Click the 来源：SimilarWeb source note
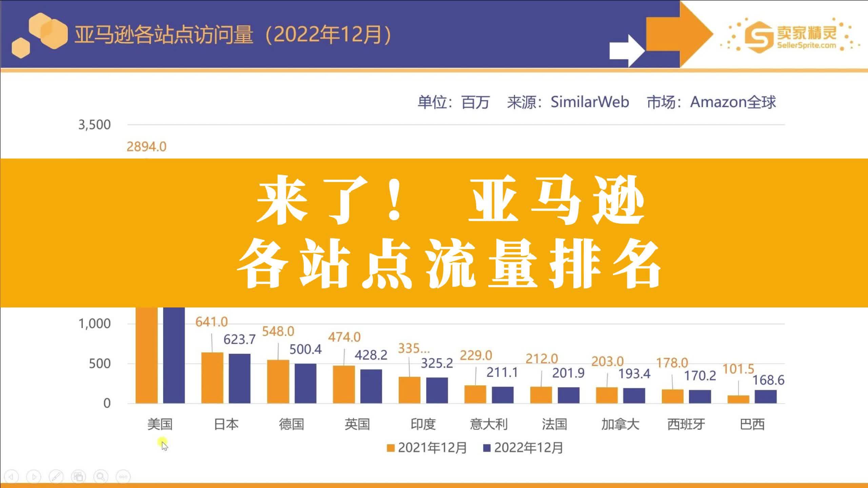The image size is (868, 488). click(x=568, y=102)
